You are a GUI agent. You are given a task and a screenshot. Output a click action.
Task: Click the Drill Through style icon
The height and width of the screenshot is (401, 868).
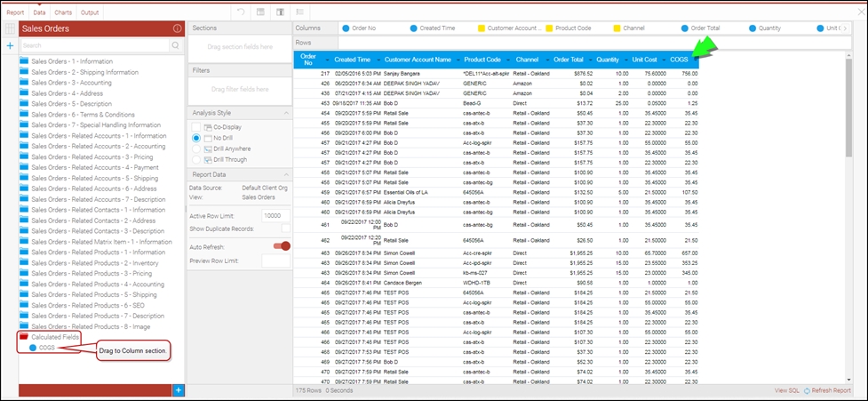[x=208, y=159]
